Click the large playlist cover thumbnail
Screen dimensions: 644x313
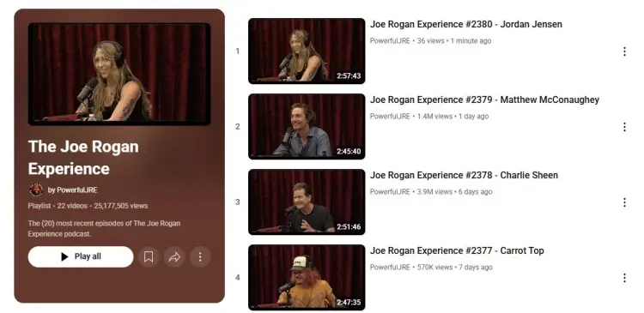[119, 74]
